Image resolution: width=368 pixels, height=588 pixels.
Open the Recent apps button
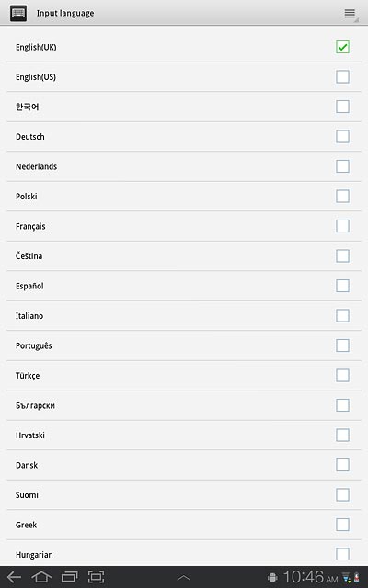coord(69,577)
